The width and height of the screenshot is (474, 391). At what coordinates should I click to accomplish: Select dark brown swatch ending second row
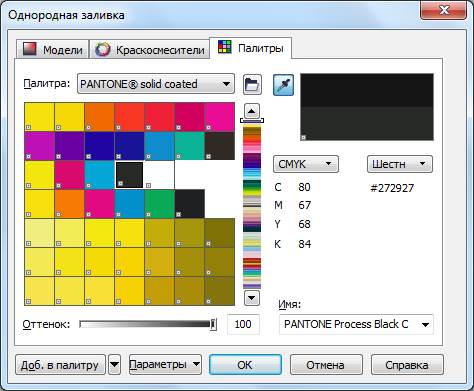219,146
